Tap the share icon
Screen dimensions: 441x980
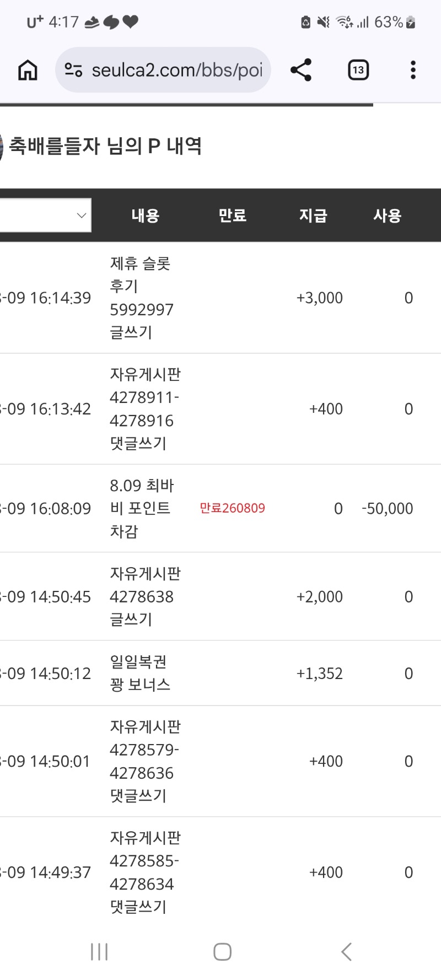(x=301, y=70)
